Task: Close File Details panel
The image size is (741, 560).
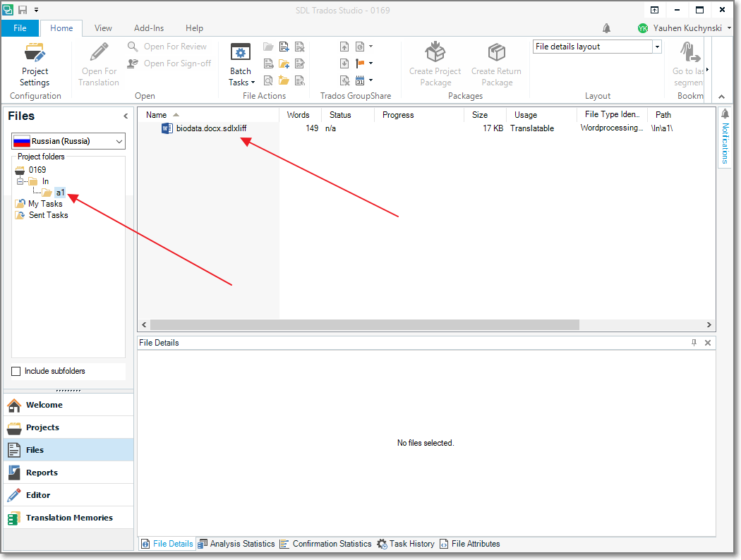Action: pos(707,343)
